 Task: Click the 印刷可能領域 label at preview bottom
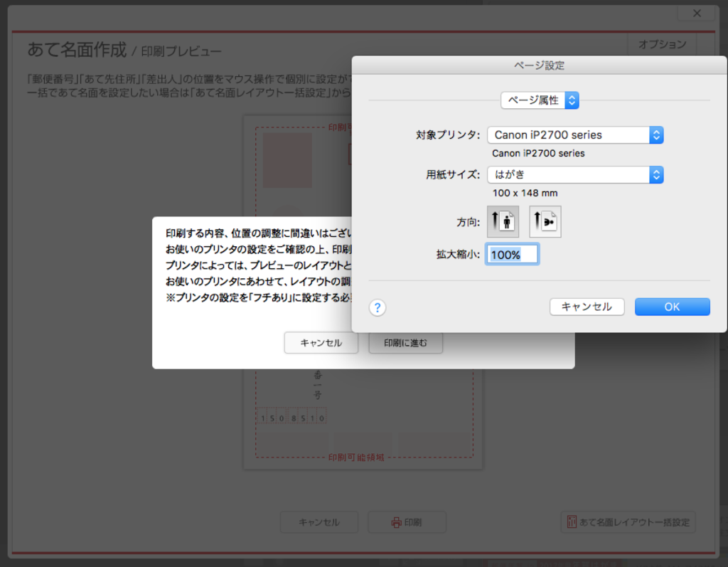pos(356,457)
